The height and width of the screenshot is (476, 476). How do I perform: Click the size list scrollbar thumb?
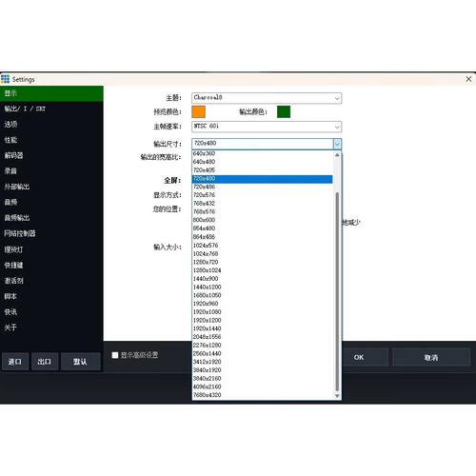click(337, 292)
